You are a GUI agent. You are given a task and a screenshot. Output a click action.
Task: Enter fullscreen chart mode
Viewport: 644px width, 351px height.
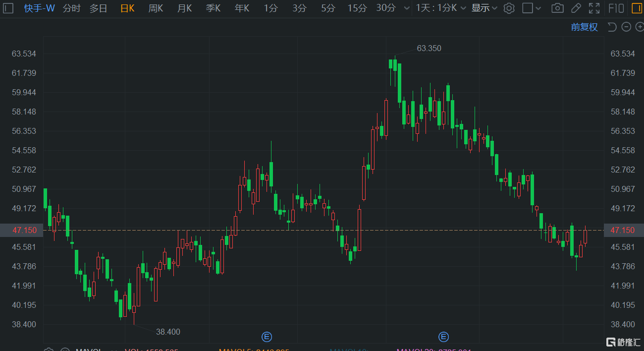[594, 8]
